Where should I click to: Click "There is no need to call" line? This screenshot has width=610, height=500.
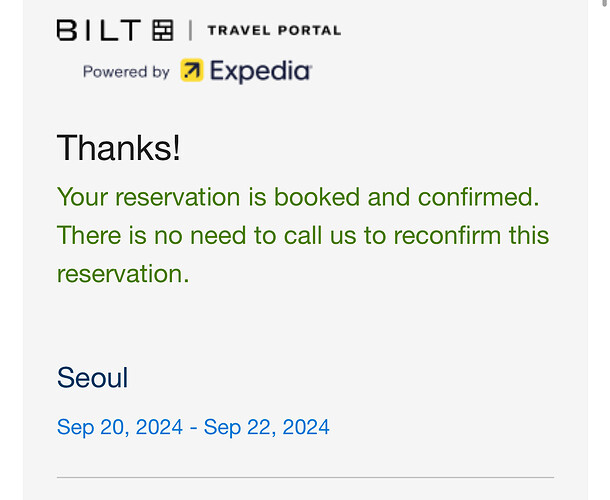tap(200, 236)
